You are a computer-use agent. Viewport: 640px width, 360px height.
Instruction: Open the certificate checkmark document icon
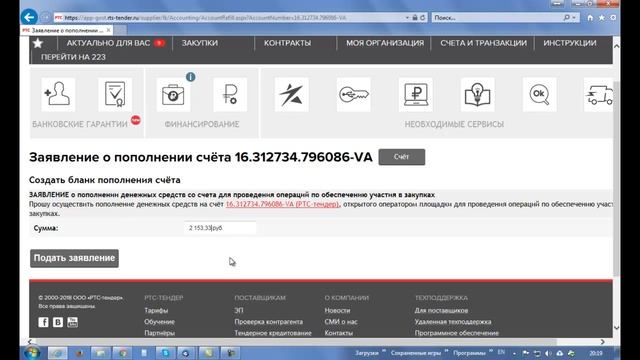[x=115, y=94]
